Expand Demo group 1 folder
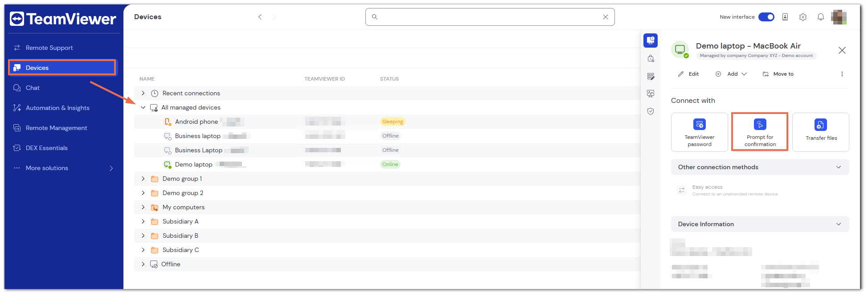 coord(143,179)
